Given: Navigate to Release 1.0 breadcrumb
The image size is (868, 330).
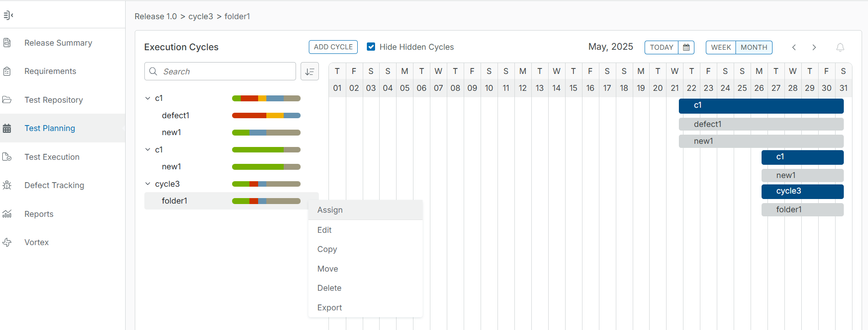Looking at the screenshot, I should 155,16.
